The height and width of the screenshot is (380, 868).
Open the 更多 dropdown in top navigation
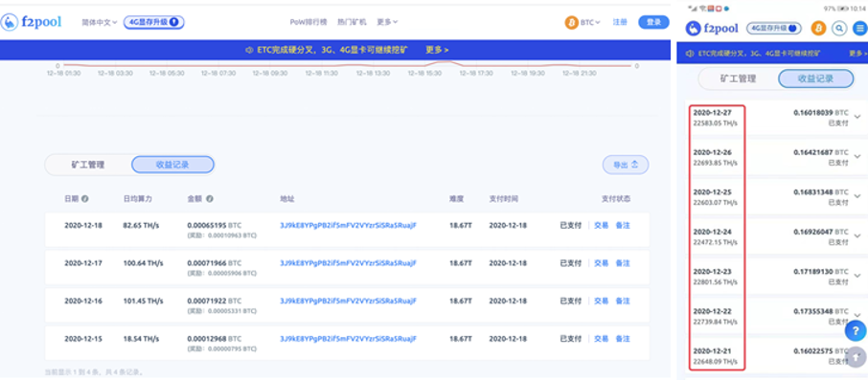click(387, 22)
